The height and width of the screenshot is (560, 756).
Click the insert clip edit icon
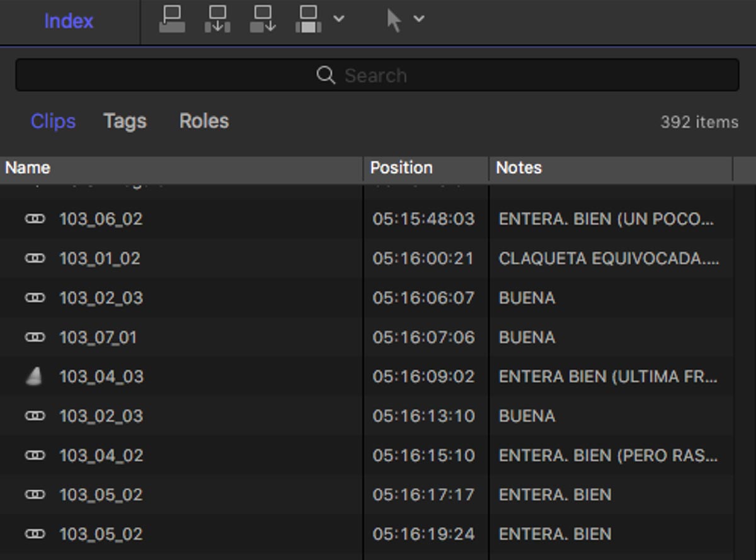[x=217, y=20]
